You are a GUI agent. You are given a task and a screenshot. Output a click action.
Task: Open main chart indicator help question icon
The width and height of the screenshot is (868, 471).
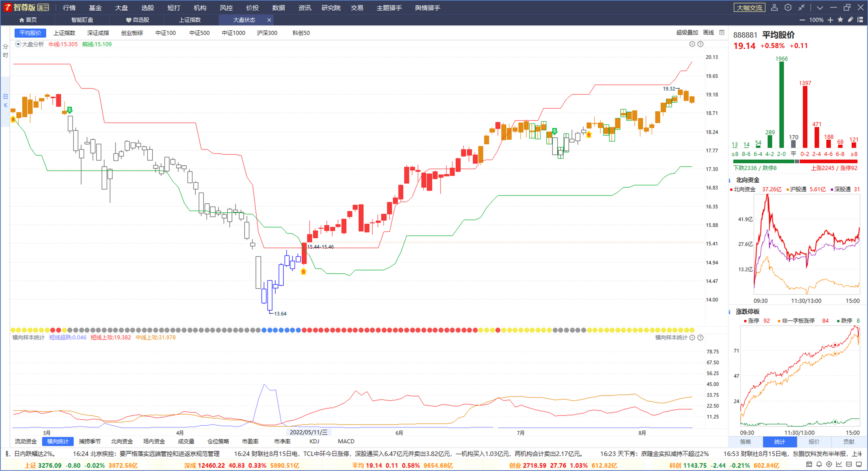pos(700,44)
